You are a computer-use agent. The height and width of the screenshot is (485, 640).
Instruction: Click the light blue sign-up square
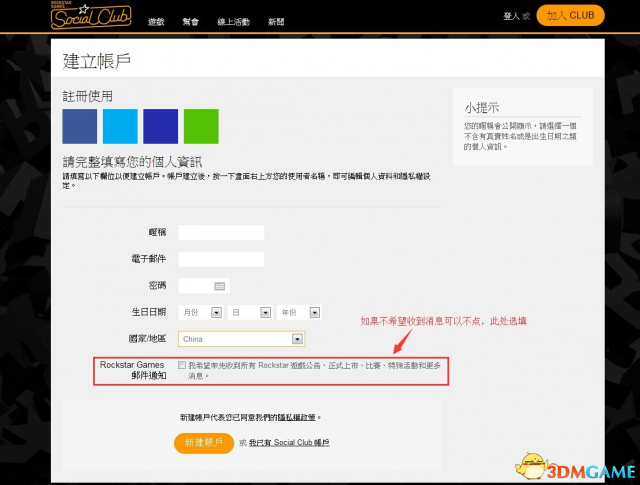pyautogui.click(x=120, y=127)
